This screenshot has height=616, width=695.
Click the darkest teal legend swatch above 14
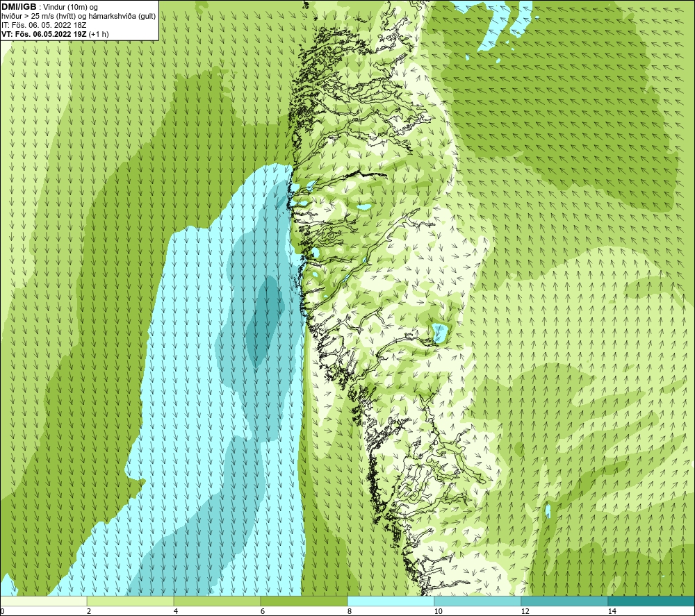tap(652, 601)
